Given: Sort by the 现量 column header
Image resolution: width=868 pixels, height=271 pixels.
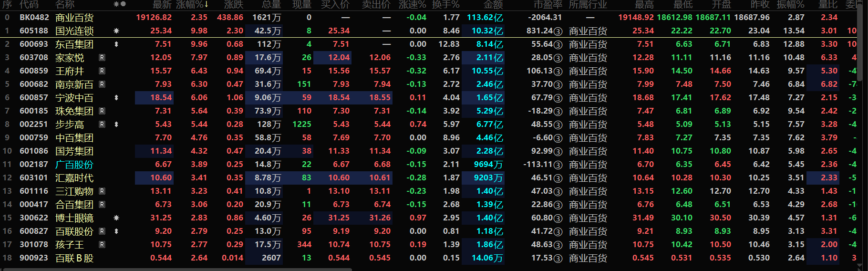Looking at the screenshot, I should 301,4.
